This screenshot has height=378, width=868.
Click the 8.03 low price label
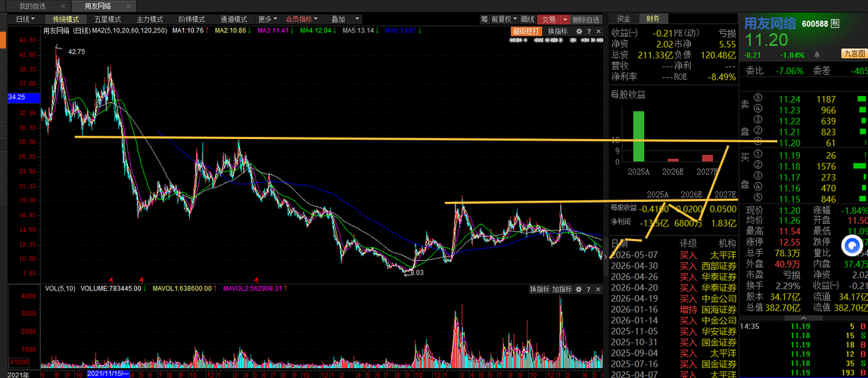click(415, 272)
